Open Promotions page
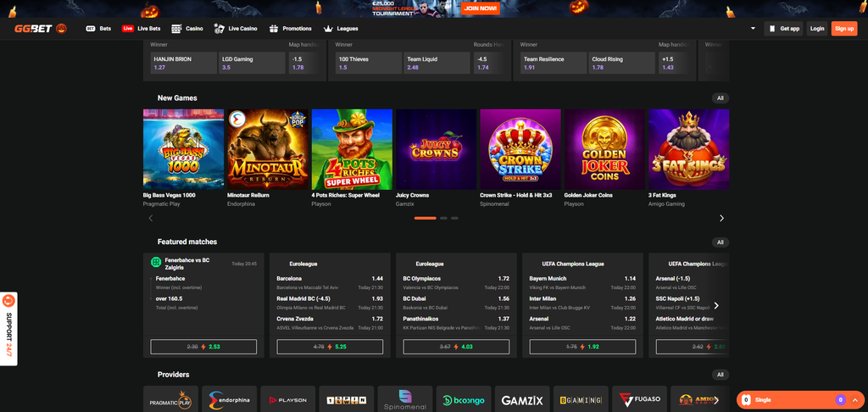This screenshot has width=868, height=412. pyautogui.click(x=291, y=28)
